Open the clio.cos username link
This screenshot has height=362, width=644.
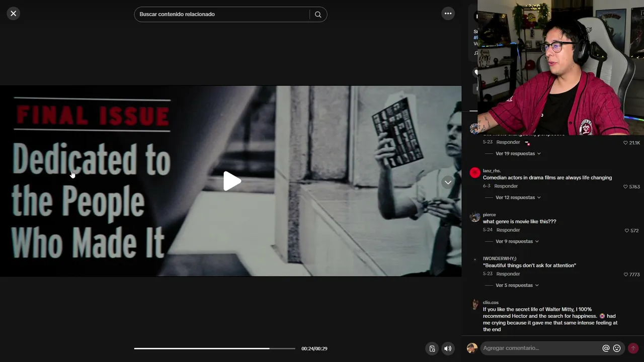491,303
